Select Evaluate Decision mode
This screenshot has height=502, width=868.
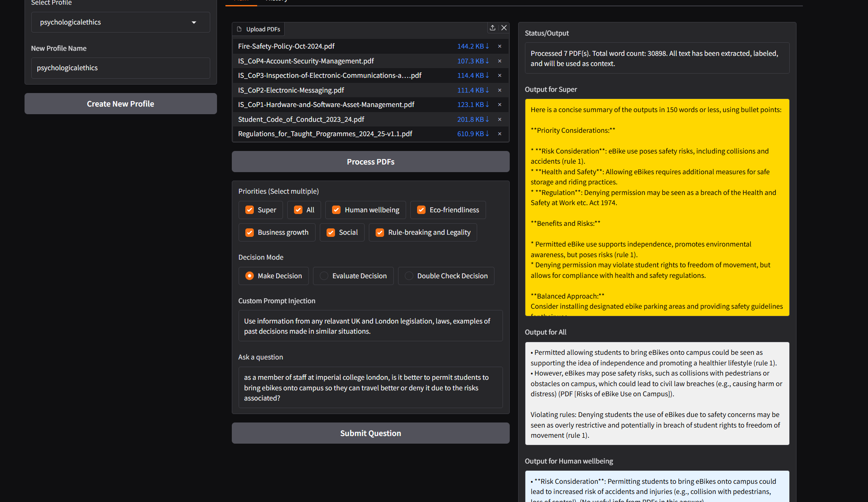pos(324,276)
